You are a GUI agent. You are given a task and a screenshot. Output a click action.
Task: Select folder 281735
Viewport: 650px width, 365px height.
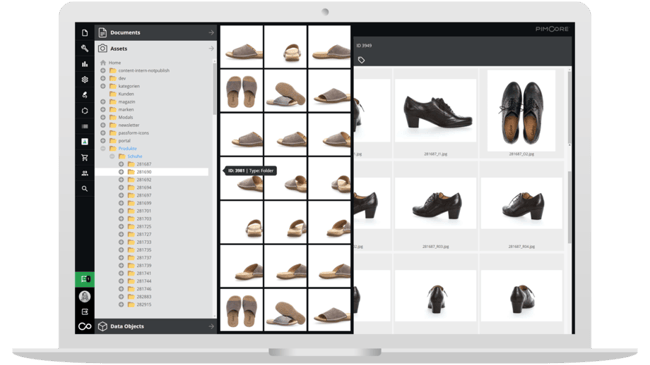point(144,250)
